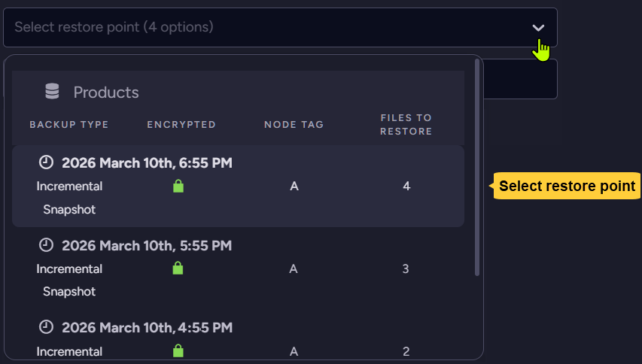Image resolution: width=642 pixels, height=364 pixels.
Task: Click the clock icon for 5:55 PM backup
Action: tap(47, 245)
